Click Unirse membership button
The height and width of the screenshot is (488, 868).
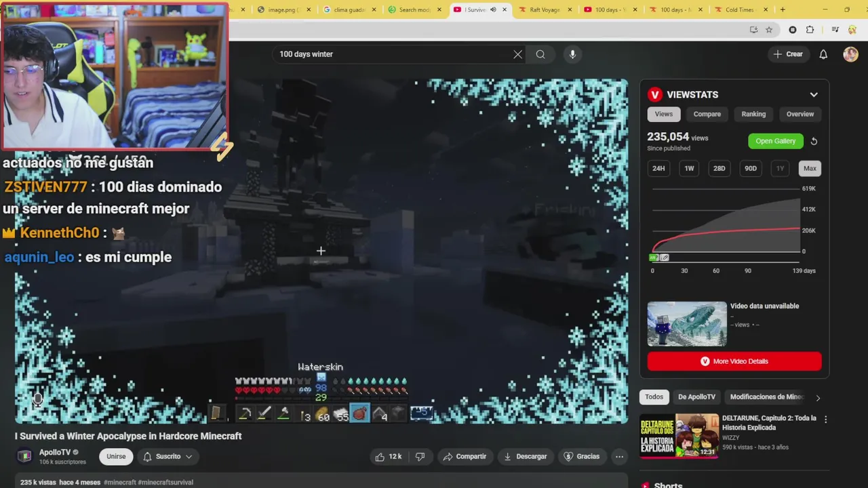(116, 457)
